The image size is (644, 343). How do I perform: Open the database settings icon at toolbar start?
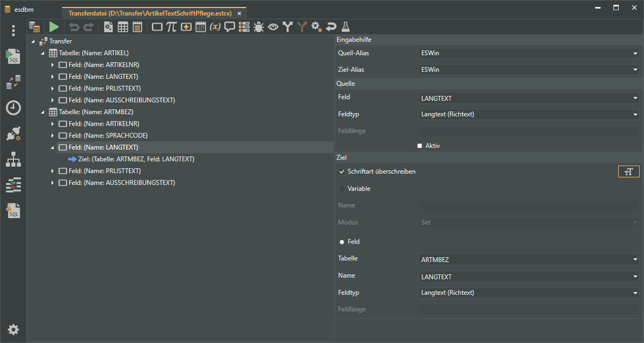(34, 27)
